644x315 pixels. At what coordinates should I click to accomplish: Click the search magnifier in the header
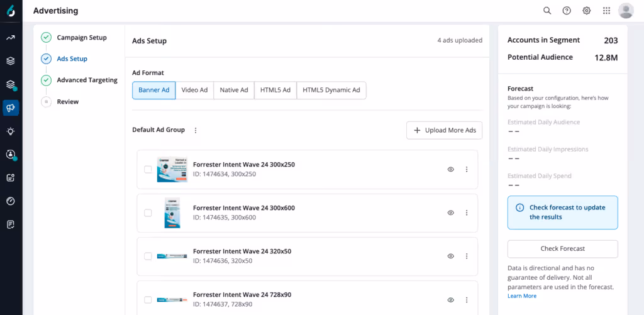click(x=547, y=11)
